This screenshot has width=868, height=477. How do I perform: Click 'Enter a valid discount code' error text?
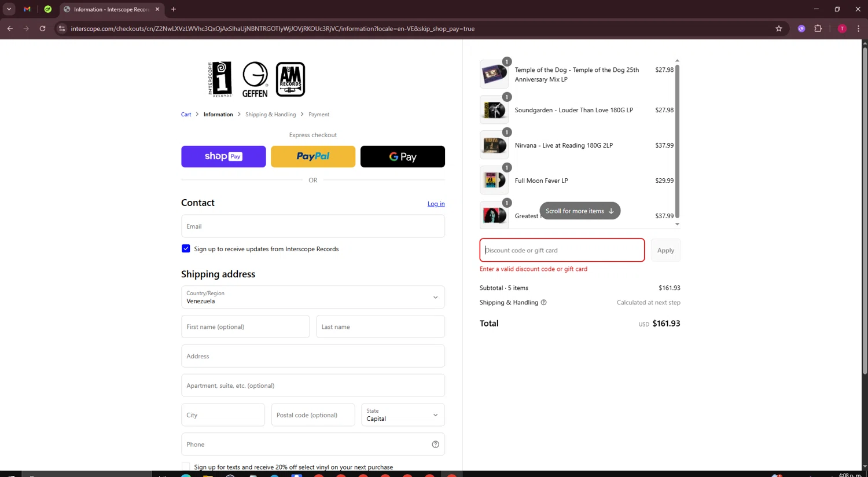coord(534,269)
